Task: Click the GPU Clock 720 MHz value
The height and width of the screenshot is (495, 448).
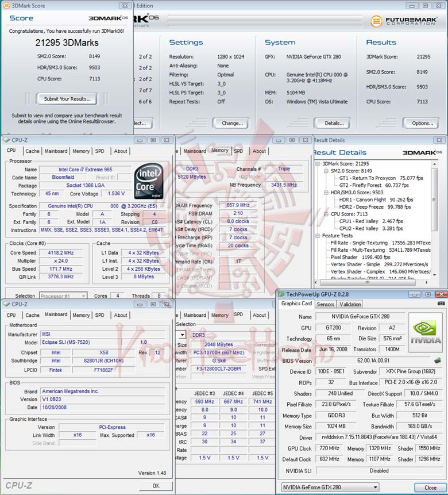Action: 329,448
